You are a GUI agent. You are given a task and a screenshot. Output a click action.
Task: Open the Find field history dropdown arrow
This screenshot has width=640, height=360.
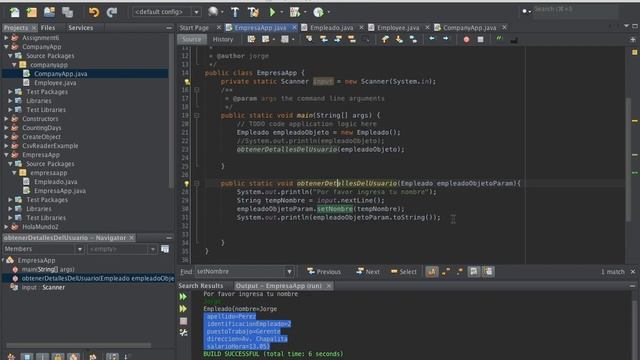[289, 271]
